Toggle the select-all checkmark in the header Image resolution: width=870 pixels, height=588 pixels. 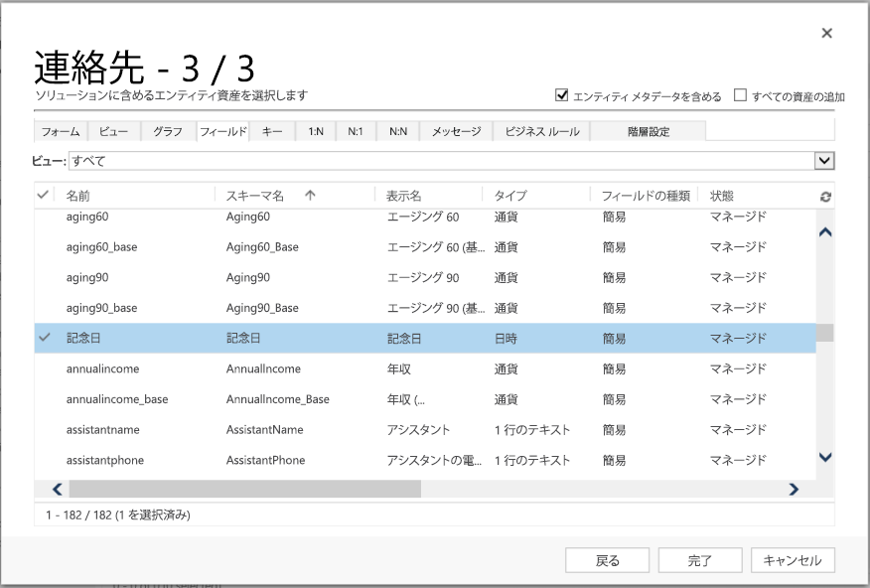tap(43, 195)
